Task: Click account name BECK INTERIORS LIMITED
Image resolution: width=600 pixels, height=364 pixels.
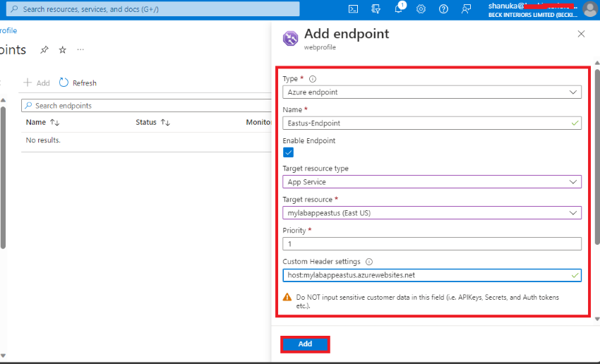Action: click(533, 15)
